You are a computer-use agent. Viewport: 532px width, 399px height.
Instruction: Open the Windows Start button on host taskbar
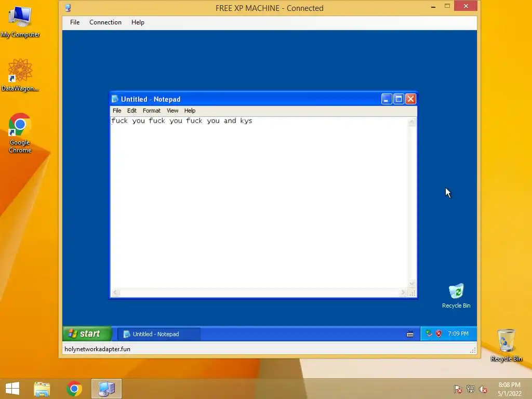[x=12, y=389]
